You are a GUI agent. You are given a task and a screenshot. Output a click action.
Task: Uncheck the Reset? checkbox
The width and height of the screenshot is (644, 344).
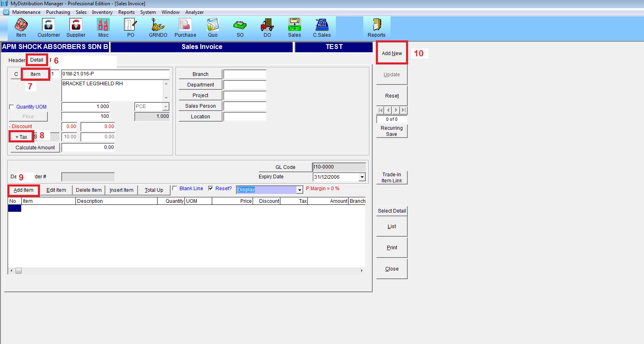coord(211,189)
